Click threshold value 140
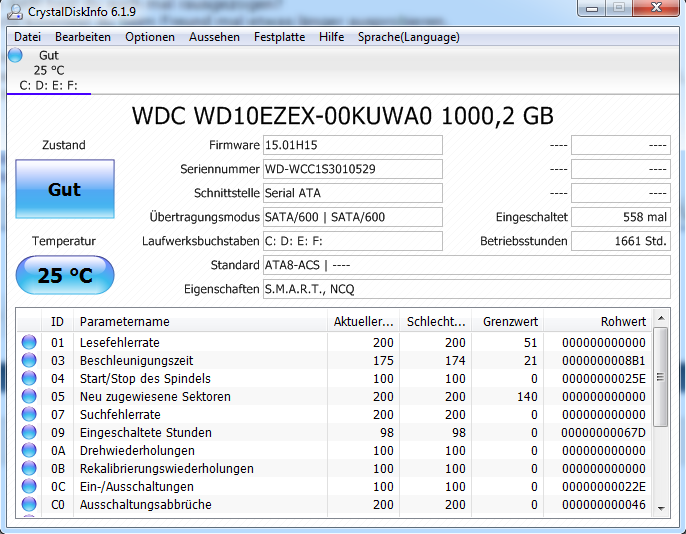686x534 pixels. pyautogui.click(x=527, y=397)
